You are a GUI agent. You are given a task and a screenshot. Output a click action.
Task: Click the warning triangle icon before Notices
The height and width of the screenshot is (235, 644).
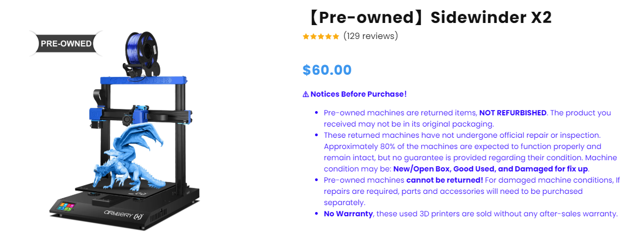(306, 95)
